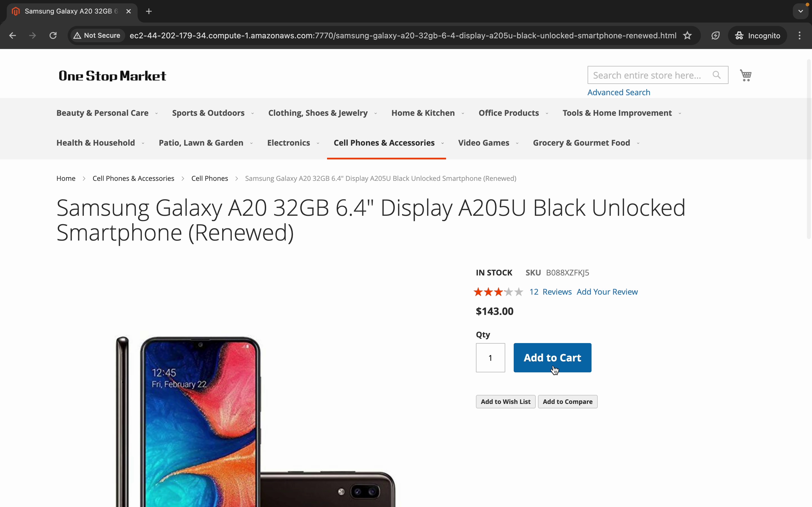Viewport: 812px width, 507px height.
Task: Reload the current page
Action: pos(53,35)
